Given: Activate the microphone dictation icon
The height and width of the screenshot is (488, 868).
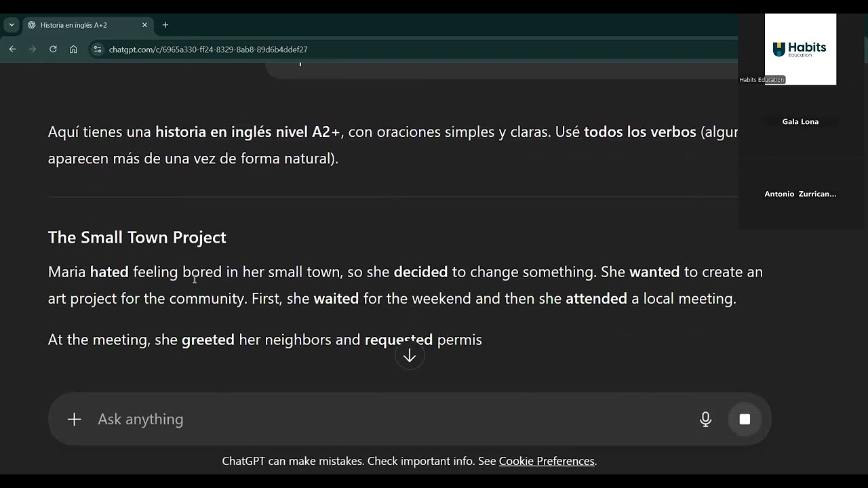Looking at the screenshot, I should coord(705,419).
